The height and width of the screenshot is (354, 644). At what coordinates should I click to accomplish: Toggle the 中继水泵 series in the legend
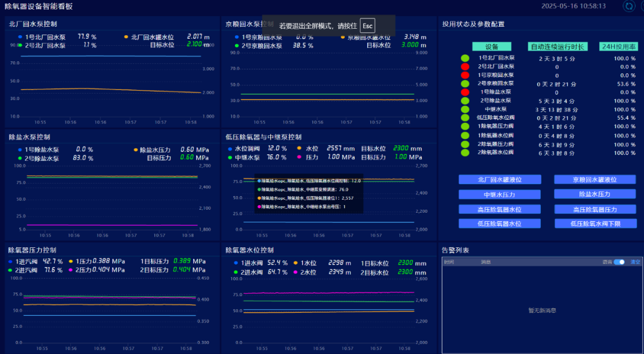(244, 157)
